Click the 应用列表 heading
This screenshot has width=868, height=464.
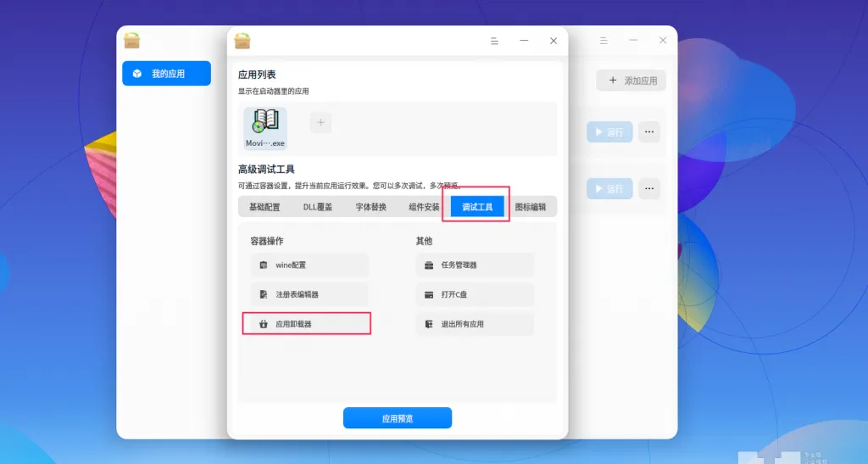click(257, 75)
